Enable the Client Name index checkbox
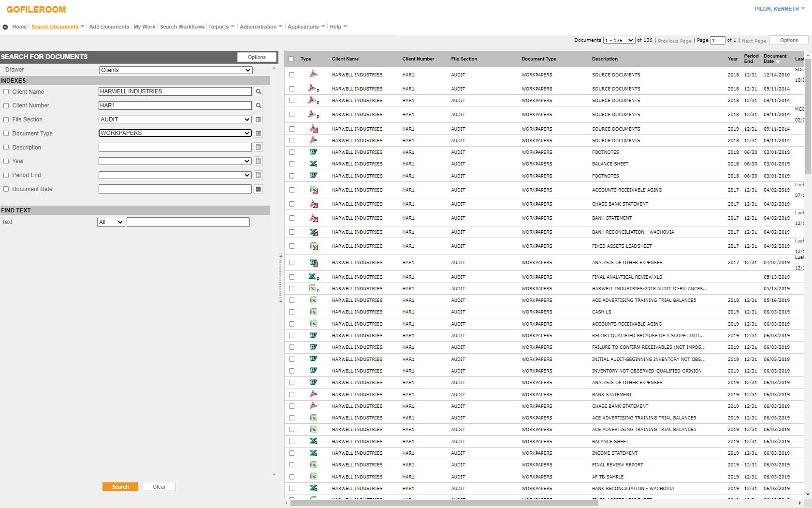 [6, 92]
